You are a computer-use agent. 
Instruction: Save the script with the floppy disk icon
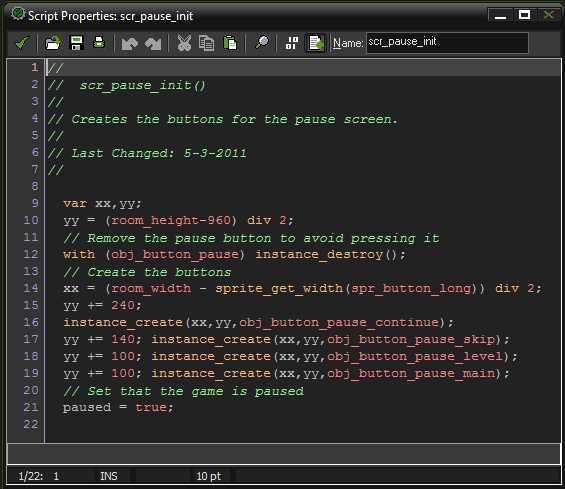point(76,43)
